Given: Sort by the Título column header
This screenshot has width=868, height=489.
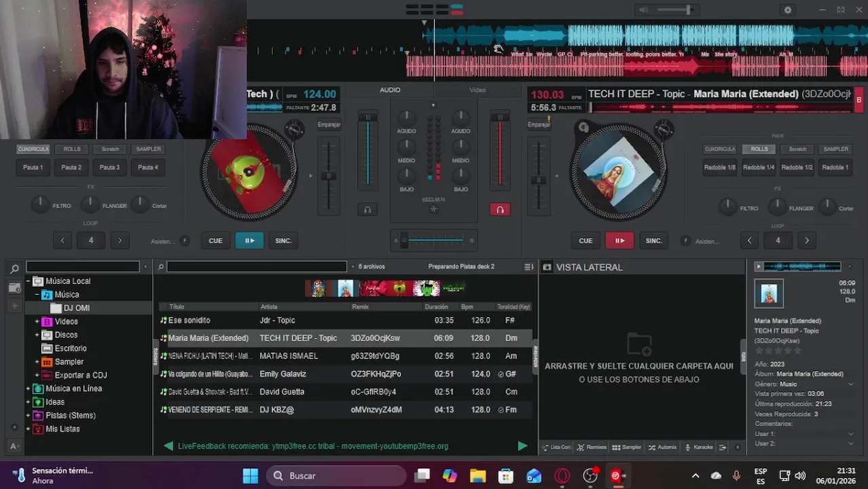Looking at the screenshot, I should pos(177,307).
